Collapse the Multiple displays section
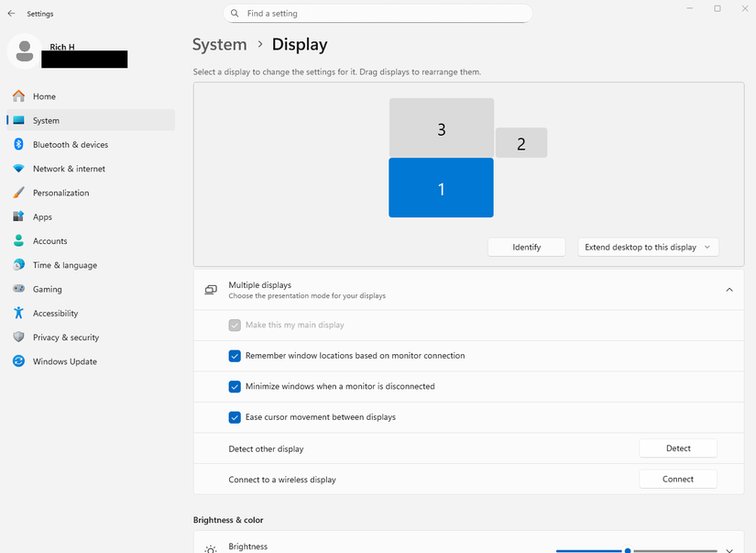This screenshot has width=756, height=553. (729, 289)
